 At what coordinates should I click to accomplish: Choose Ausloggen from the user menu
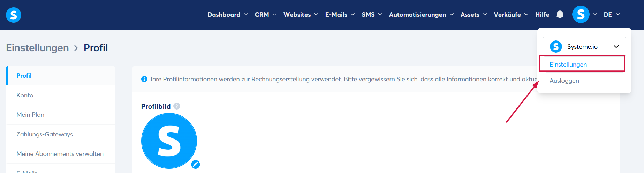(564, 81)
